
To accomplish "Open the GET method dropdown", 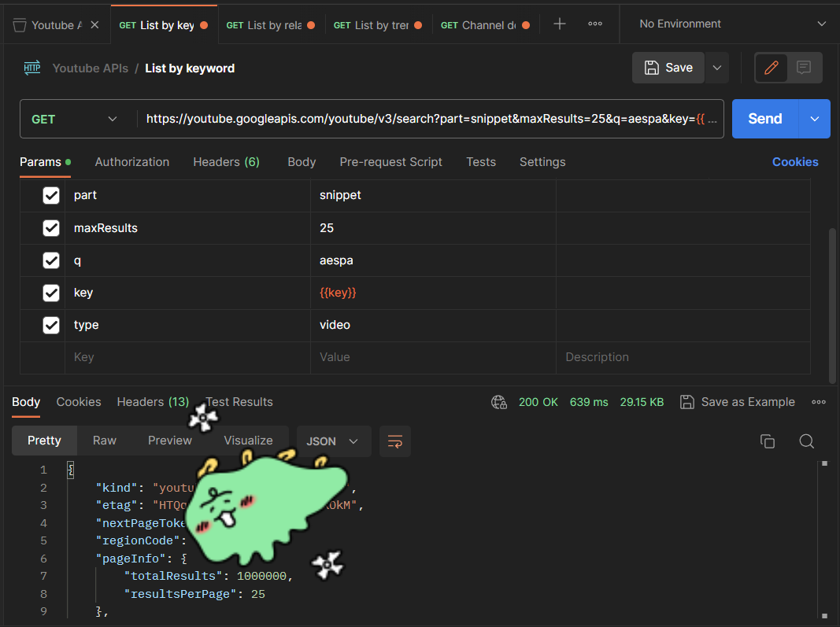I will pyautogui.click(x=75, y=119).
